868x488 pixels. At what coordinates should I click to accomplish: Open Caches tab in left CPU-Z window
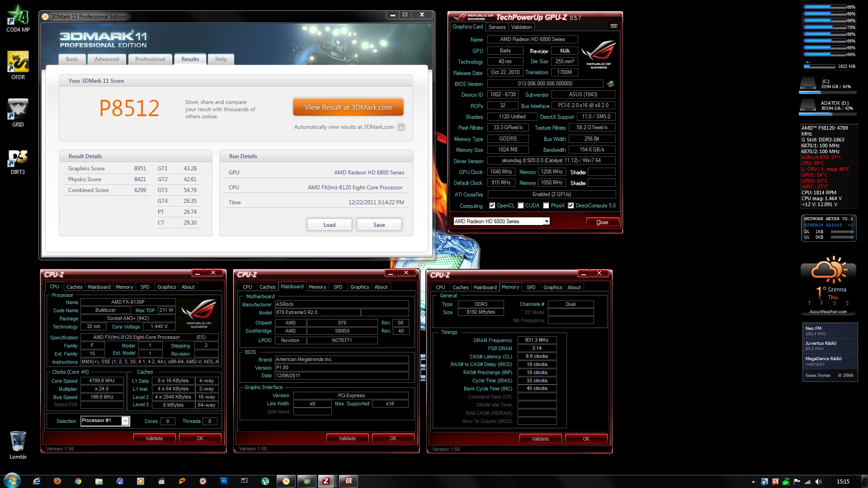(x=75, y=287)
